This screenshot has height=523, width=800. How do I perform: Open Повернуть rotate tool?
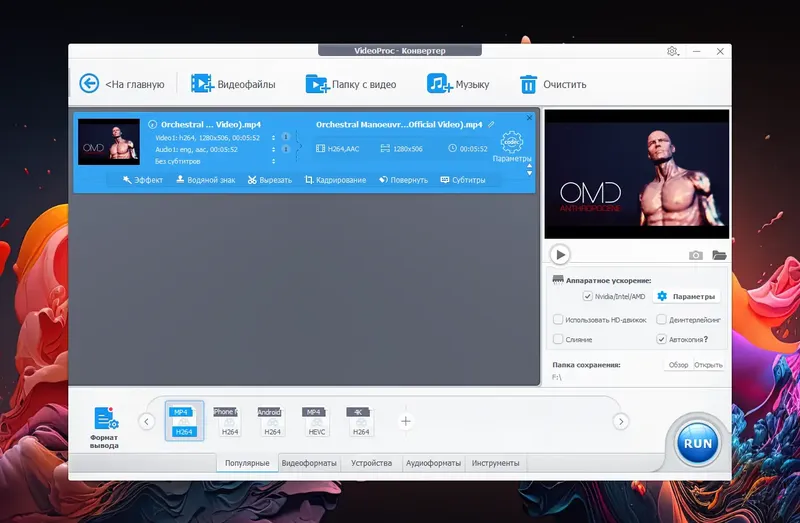[403, 180]
